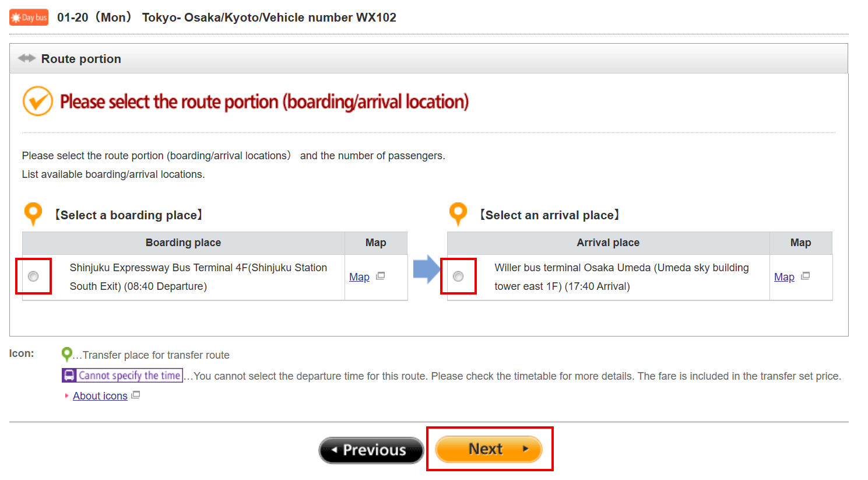Click the arrival place orange pin icon
Screen dimensions: 868x480
(x=458, y=213)
